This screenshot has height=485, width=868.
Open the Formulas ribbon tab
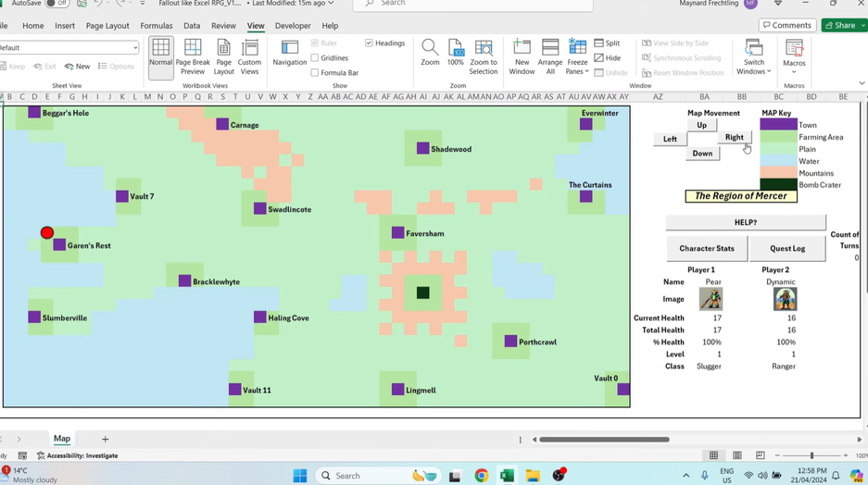tap(157, 25)
